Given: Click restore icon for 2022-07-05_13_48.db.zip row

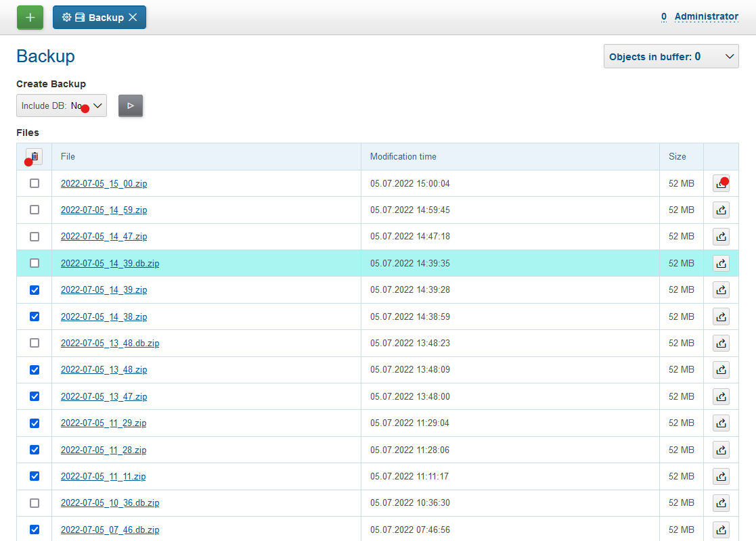Looking at the screenshot, I should (721, 343).
